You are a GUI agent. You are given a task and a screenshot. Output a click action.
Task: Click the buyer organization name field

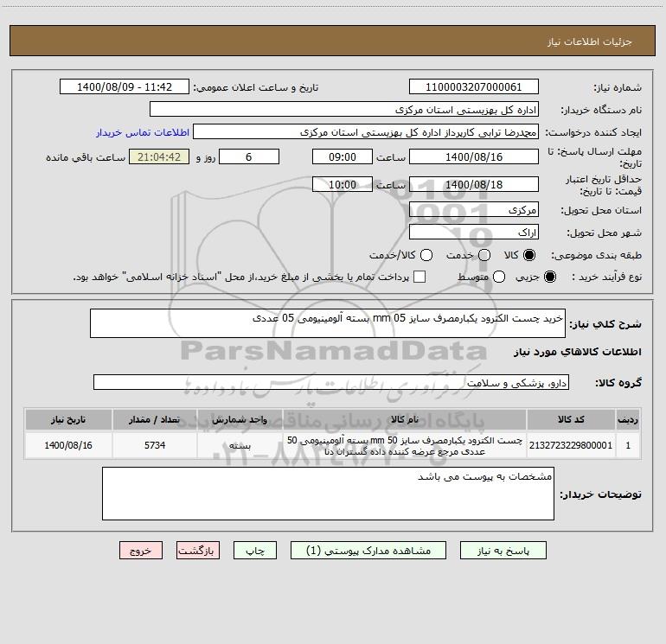(x=344, y=109)
